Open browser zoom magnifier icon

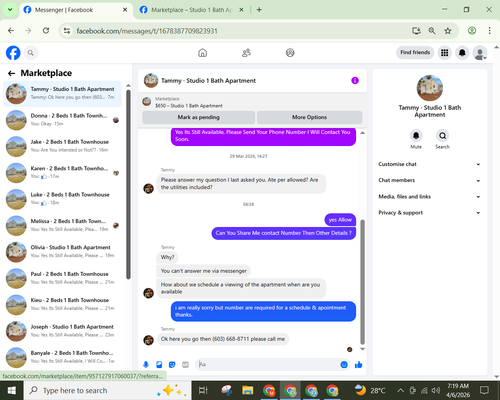click(432, 31)
